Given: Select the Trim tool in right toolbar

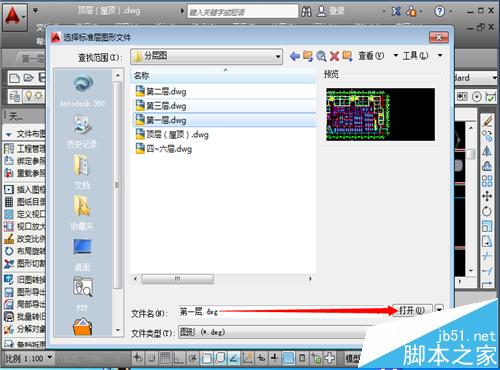Looking at the screenshot, I should tap(487, 256).
